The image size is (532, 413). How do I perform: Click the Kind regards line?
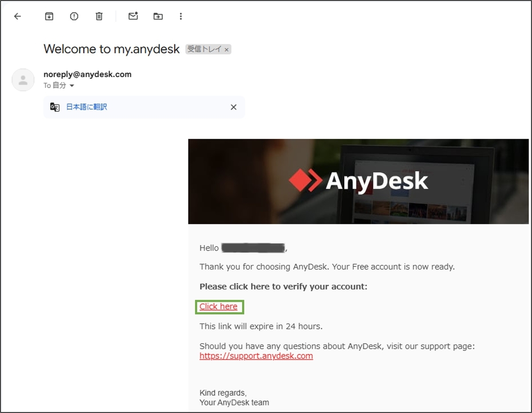pyautogui.click(x=223, y=393)
